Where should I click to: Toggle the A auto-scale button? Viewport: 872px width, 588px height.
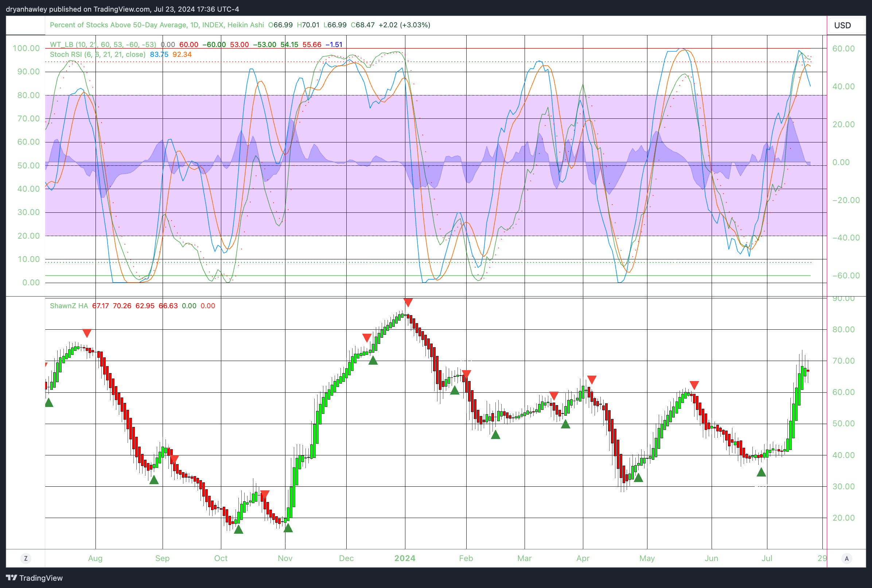[x=846, y=558]
